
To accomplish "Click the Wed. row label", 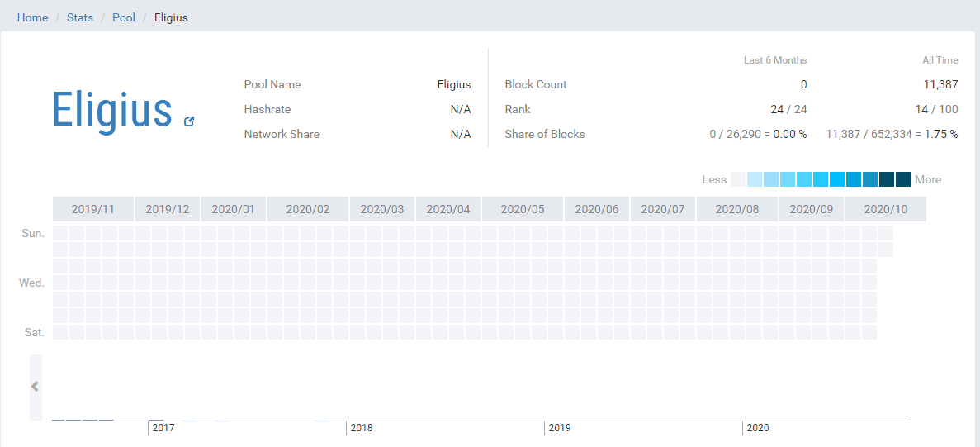I will 31,283.
